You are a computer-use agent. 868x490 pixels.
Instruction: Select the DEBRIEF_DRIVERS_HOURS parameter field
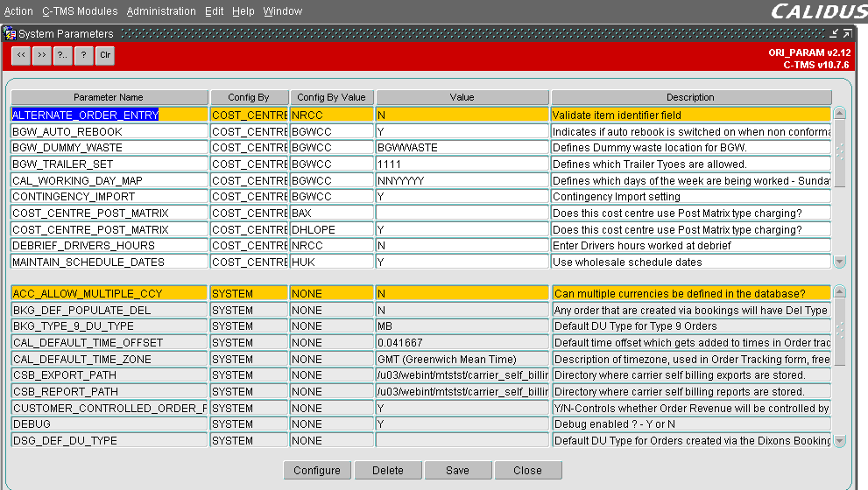(x=109, y=246)
